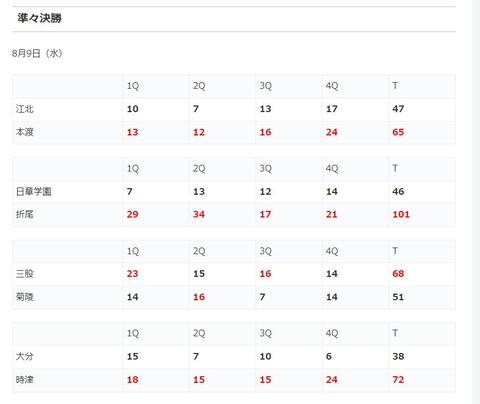Select the 菊陵 team name cell
The height and width of the screenshot is (404, 480).
[x=67, y=297]
